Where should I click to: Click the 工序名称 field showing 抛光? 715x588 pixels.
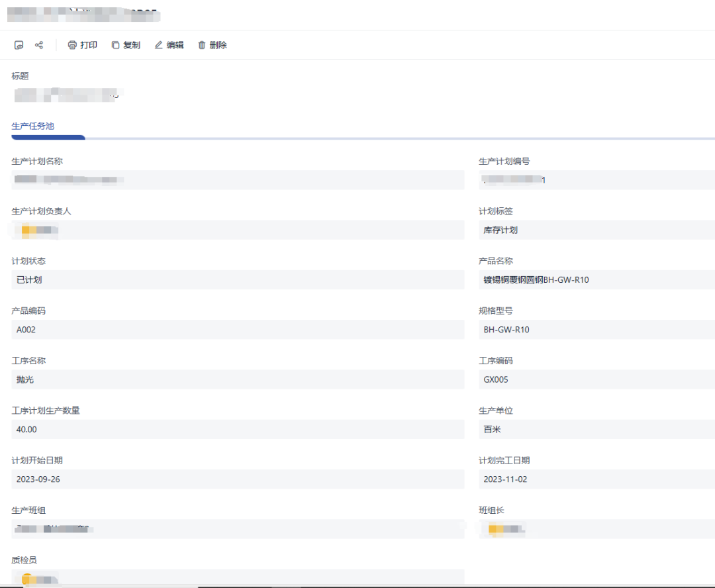pos(238,379)
